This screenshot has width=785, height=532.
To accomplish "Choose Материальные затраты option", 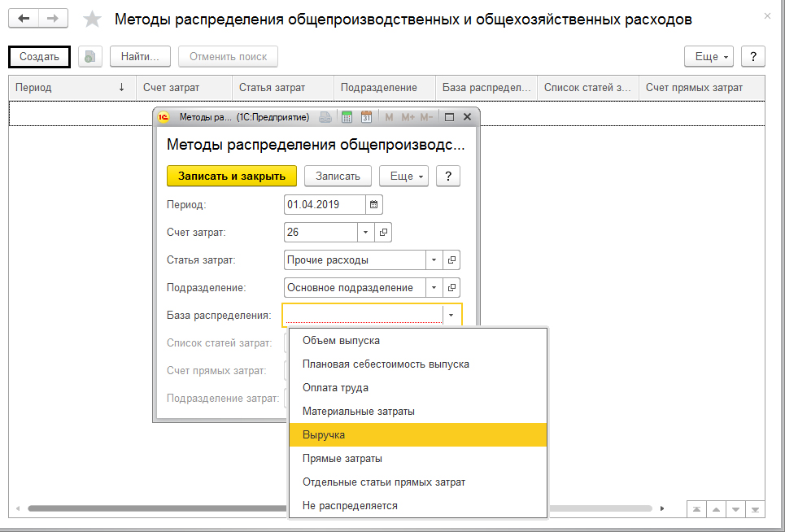I will (x=418, y=412).
